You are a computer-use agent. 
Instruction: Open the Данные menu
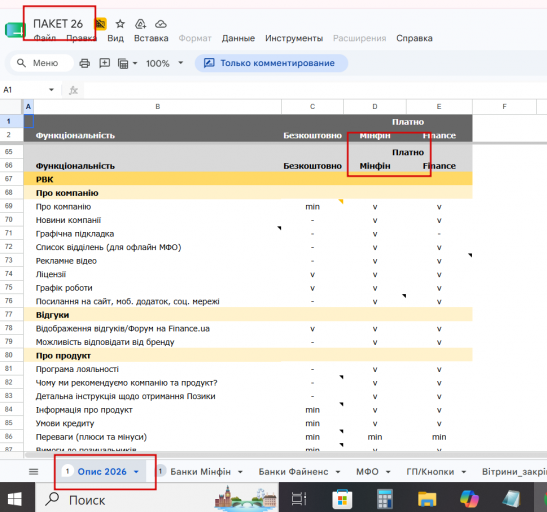pyautogui.click(x=238, y=38)
